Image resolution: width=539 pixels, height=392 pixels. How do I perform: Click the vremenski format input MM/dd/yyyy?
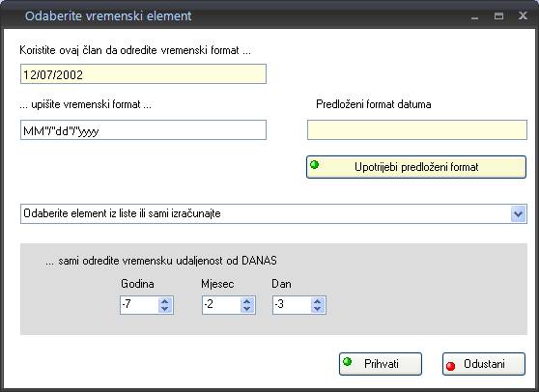click(x=143, y=130)
